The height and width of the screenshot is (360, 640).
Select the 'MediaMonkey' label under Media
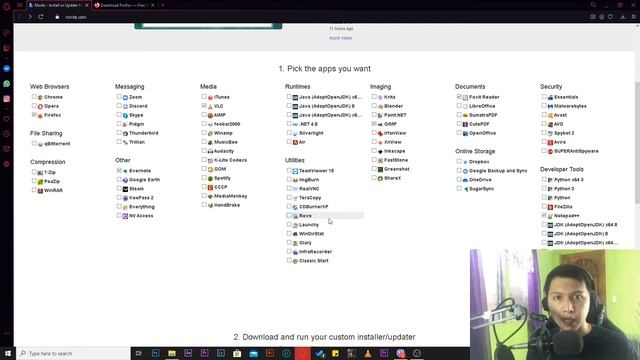(x=231, y=196)
